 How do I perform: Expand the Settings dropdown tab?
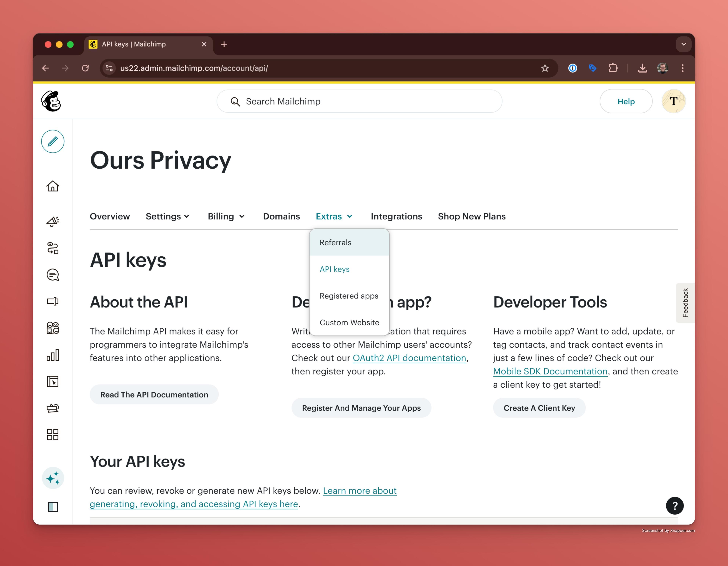167,216
